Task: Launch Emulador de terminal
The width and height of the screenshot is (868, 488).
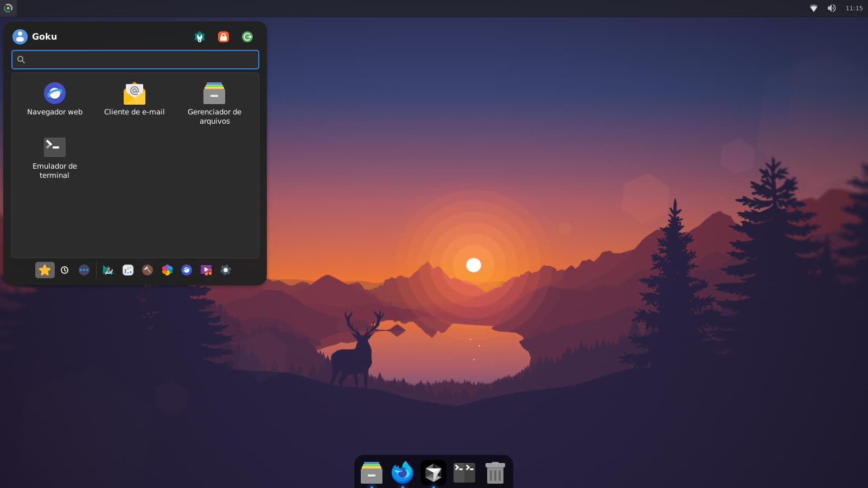Action: (55, 158)
